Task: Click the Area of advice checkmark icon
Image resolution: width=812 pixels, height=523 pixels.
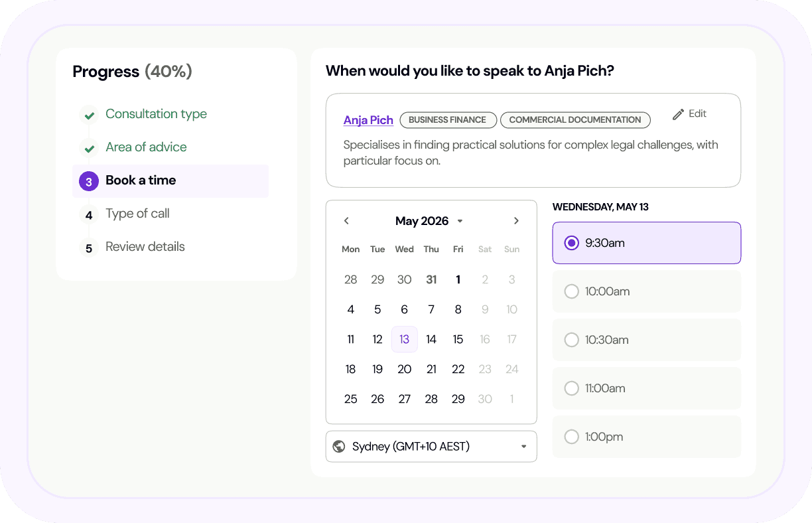Action: 88,148
